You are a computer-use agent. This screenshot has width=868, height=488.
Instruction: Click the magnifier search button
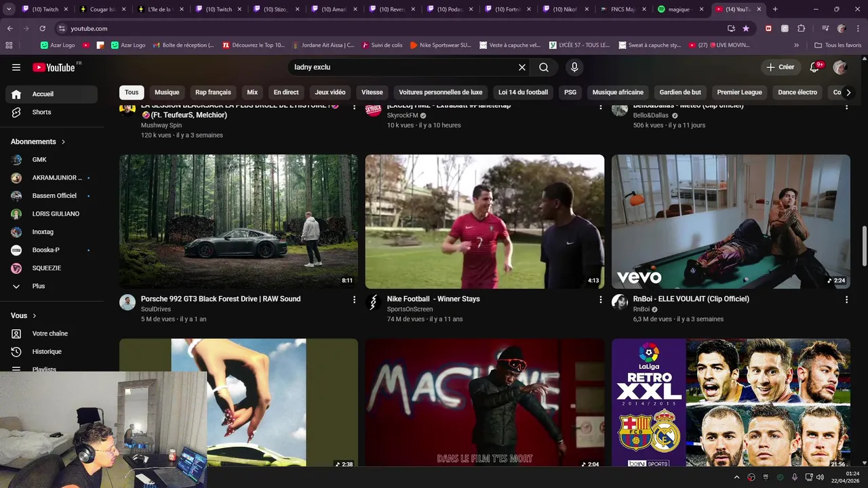click(x=544, y=67)
